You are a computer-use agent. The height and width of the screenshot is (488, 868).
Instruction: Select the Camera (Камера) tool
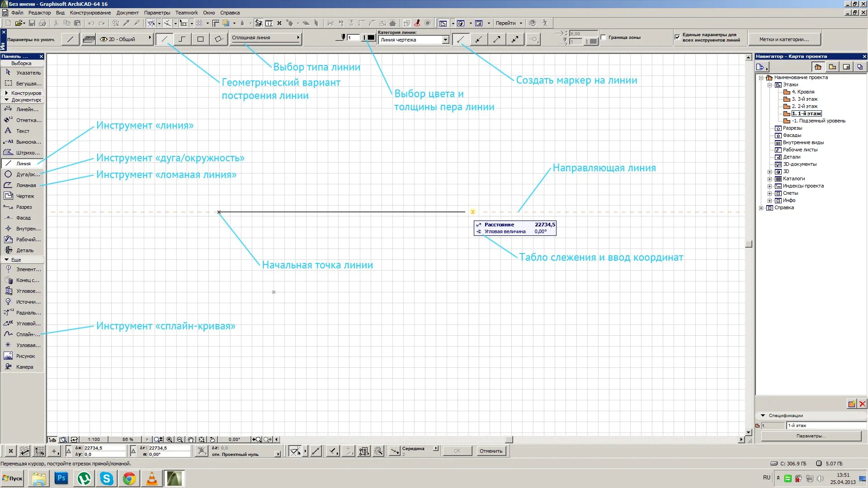coord(23,367)
